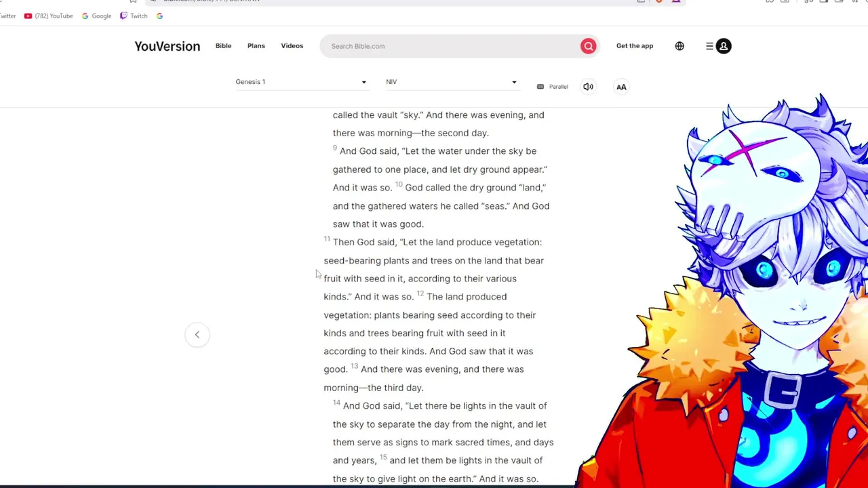The width and height of the screenshot is (868, 488).
Task: Open Google bookmark in bookmarks bar
Action: coord(96,16)
